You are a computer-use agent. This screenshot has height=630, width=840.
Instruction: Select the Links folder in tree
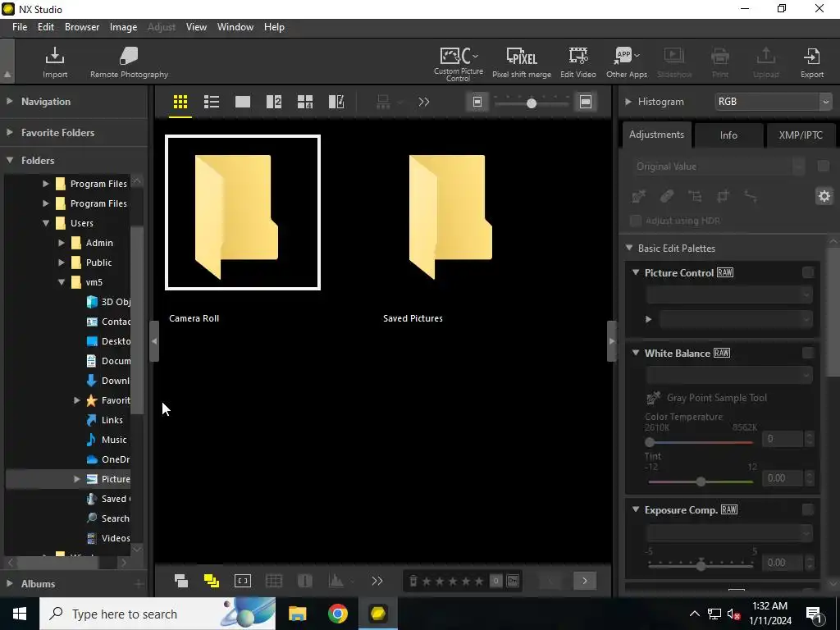112,420
